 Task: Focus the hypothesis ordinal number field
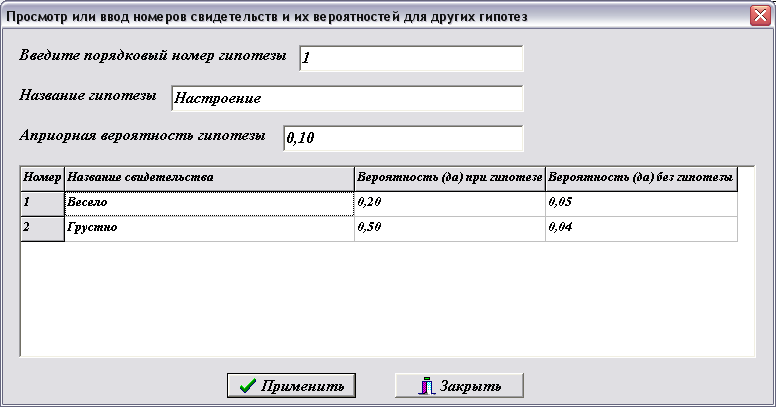tap(411, 58)
